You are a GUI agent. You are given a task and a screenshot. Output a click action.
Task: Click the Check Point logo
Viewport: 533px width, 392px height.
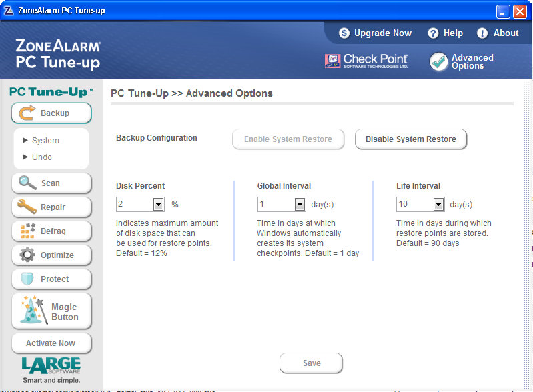point(366,61)
